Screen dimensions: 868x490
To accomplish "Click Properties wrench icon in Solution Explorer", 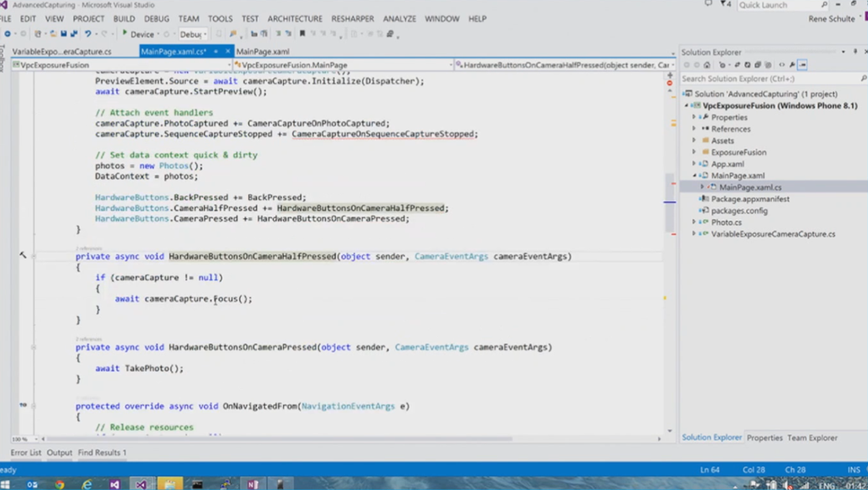I will pos(793,64).
